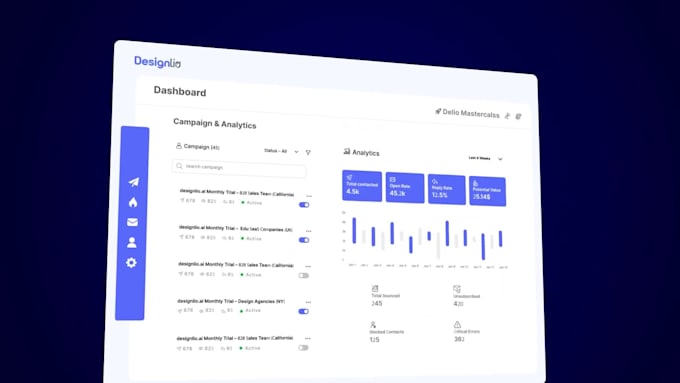Open three-dot menu for Companies (UK) campaign
680x383 pixels.
(x=308, y=231)
